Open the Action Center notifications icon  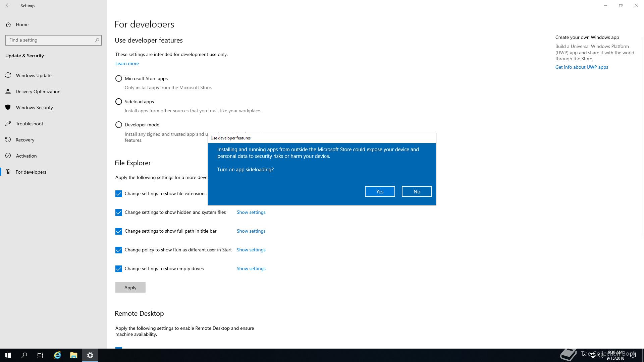click(633, 355)
